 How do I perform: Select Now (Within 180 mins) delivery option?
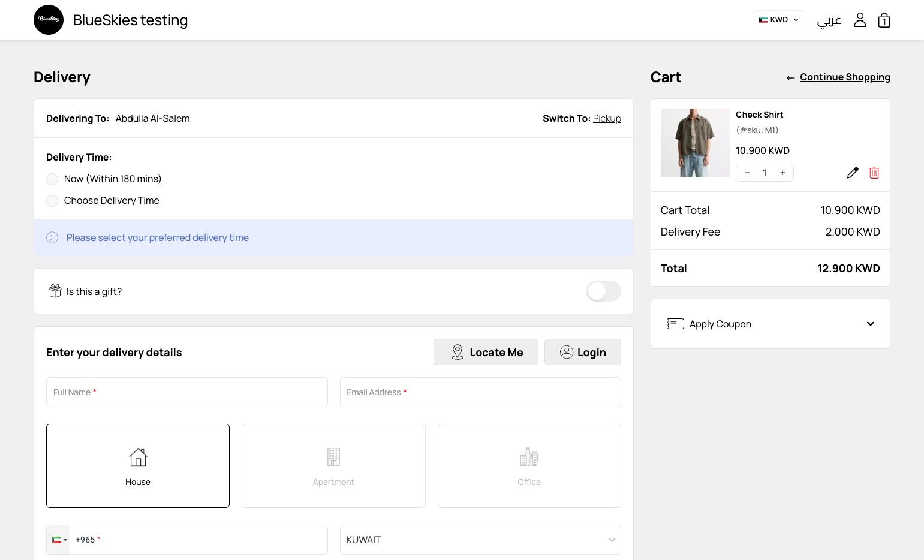pyautogui.click(x=53, y=179)
